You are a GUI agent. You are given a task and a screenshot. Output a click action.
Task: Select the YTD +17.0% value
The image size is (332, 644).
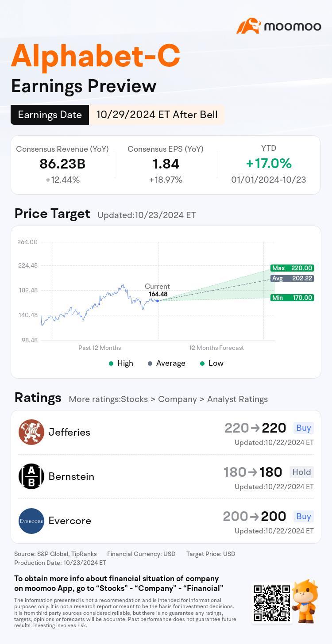click(269, 163)
